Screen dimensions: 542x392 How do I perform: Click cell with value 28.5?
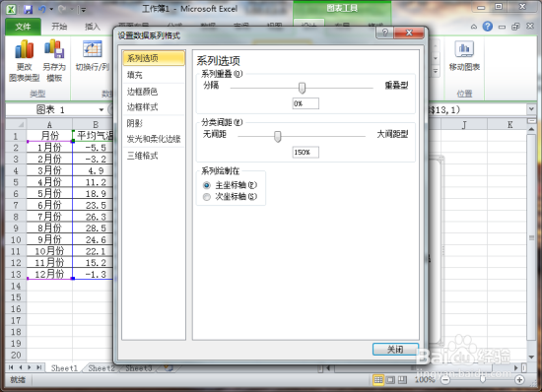click(94, 228)
